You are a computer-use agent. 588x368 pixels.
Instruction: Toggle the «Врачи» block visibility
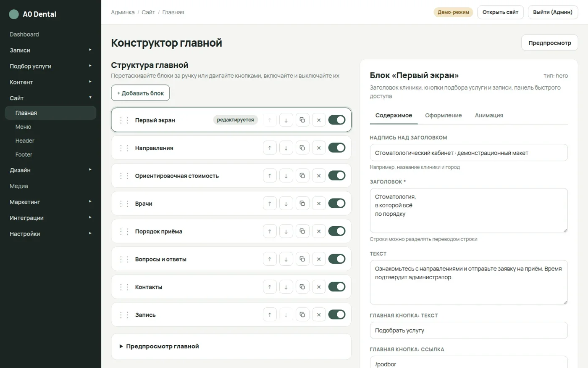337,203
